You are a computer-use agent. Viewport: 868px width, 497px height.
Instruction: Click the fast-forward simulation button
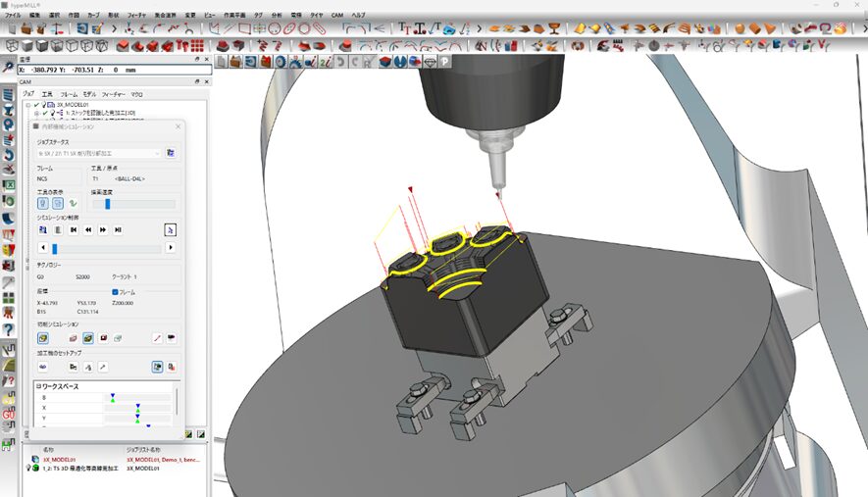coord(103,229)
